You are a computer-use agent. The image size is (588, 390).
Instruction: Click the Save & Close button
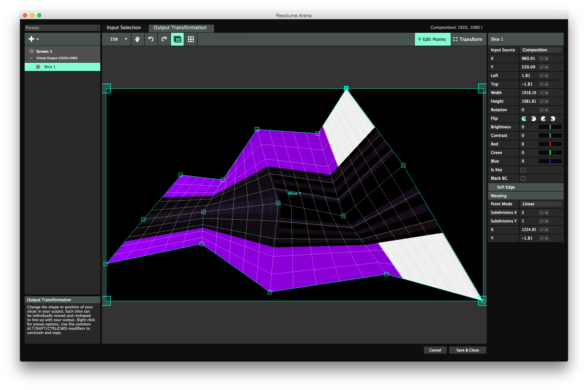click(x=467, y=350)
